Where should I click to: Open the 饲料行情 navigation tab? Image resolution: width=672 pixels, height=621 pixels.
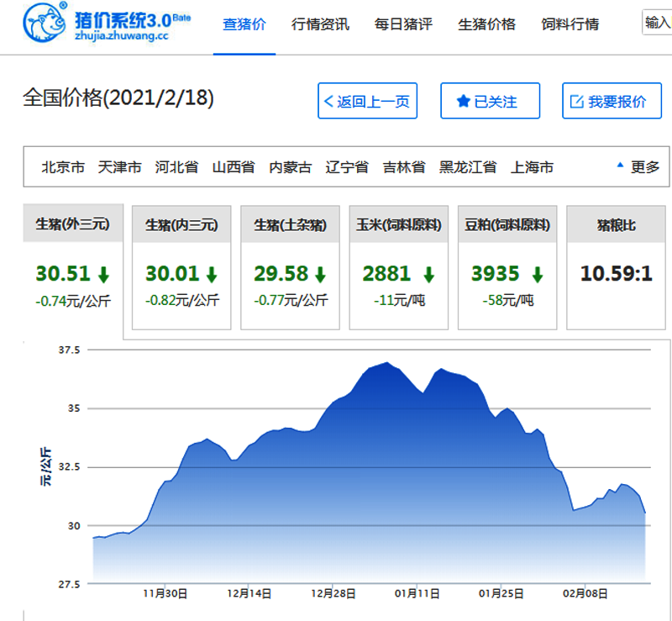[570, 24]
